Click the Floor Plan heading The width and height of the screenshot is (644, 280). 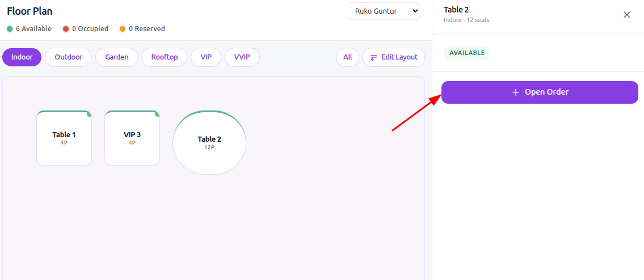pos(30,11)
